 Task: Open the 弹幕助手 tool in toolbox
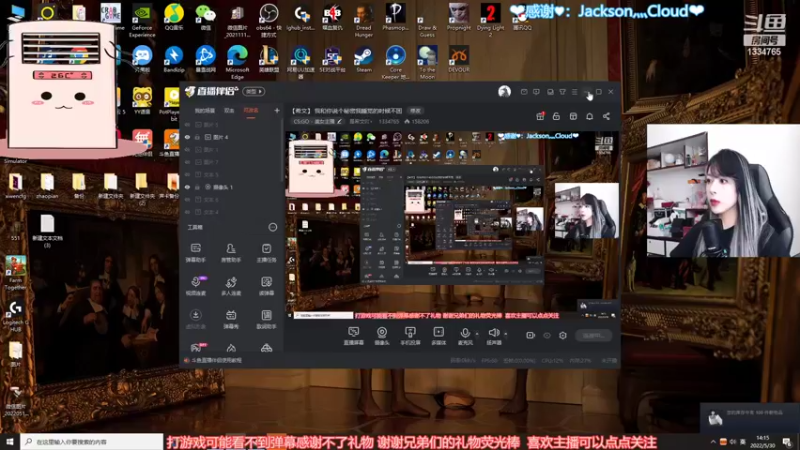(x=195, y=253)
